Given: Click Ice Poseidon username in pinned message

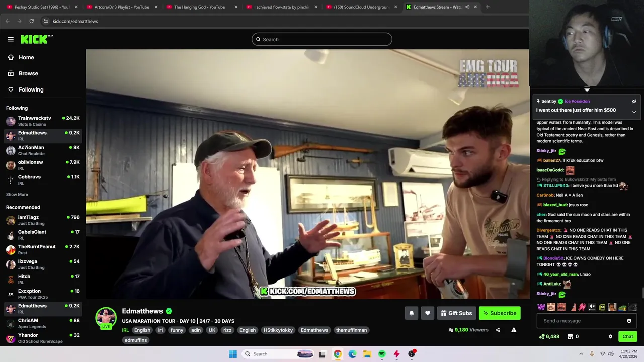Looking at the screenshot, I should click(x=577, y=101).
